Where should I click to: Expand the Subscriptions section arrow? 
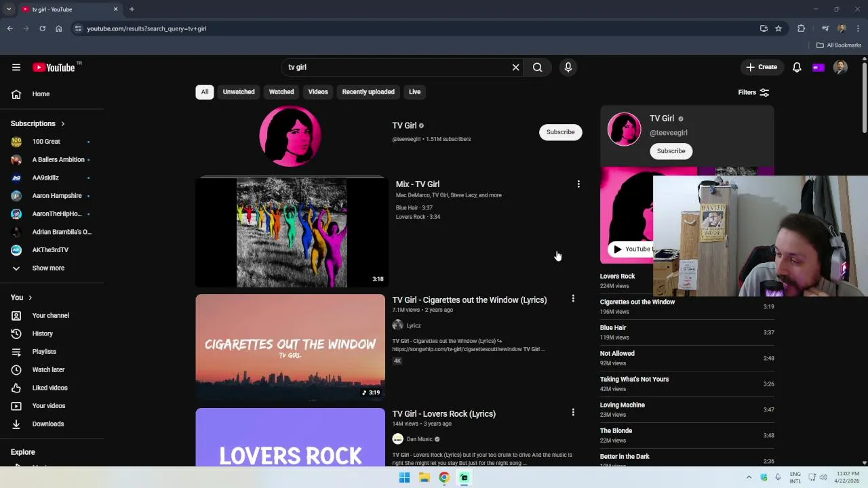(62, 123)
